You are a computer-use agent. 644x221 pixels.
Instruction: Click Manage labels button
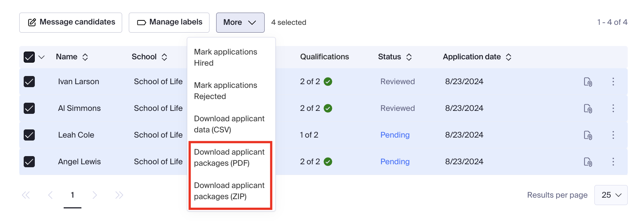[x=169, y=23]
